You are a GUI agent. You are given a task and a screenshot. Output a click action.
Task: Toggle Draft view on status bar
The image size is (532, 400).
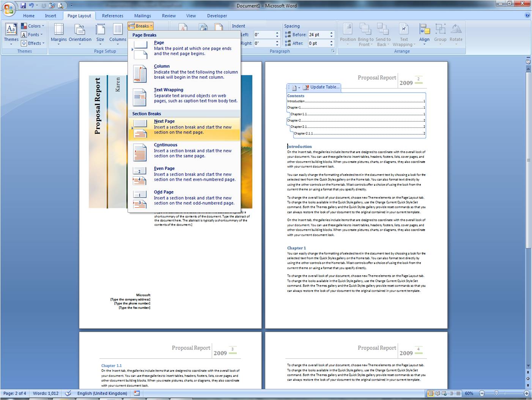[458, 394]
